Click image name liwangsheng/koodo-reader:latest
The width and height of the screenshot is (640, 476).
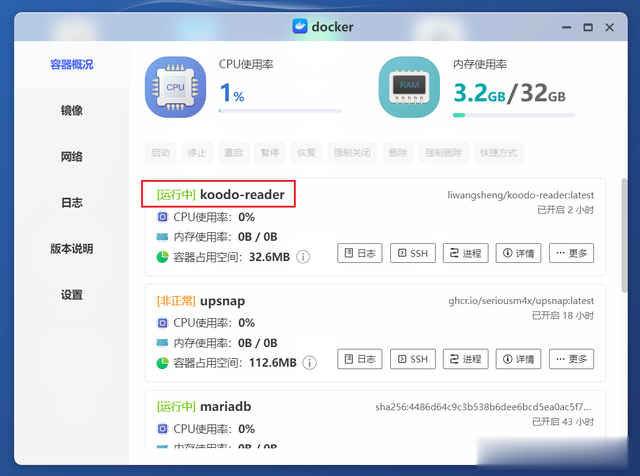click(520, 195)
